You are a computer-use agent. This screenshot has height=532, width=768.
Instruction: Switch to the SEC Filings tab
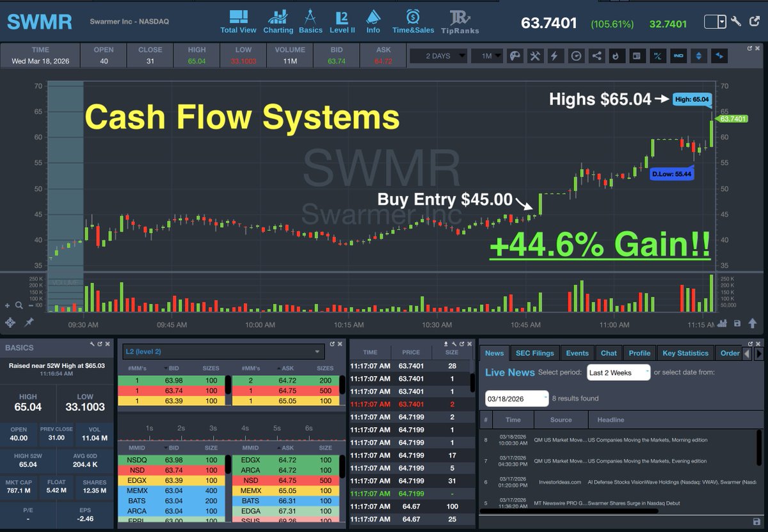534,353
